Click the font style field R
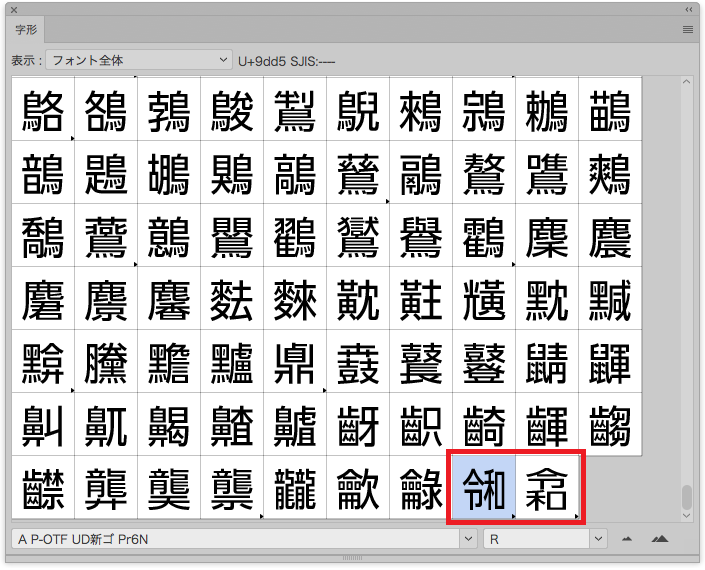The height and width of the screenshot is (570, 705). tap(536, 539)
